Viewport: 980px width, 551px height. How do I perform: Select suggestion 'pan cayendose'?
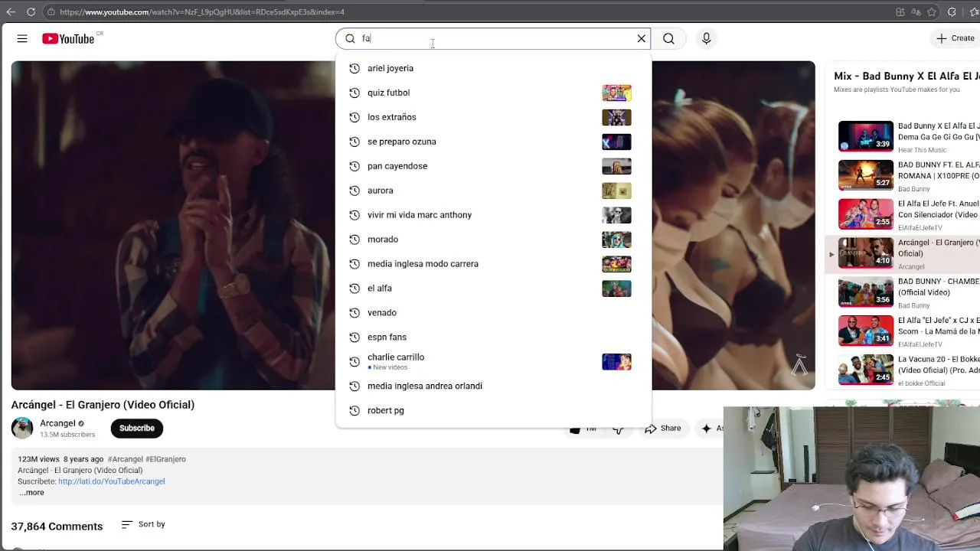click(493, 166)
